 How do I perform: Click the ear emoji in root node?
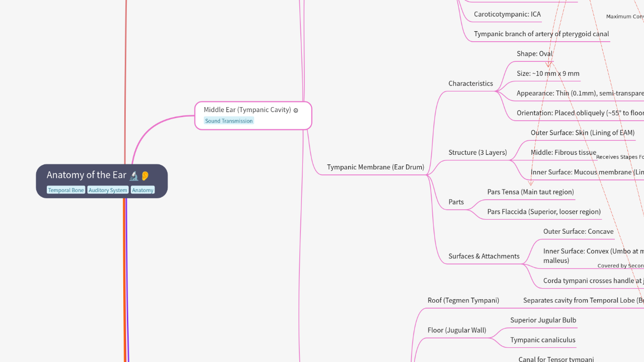pos(145,175)
